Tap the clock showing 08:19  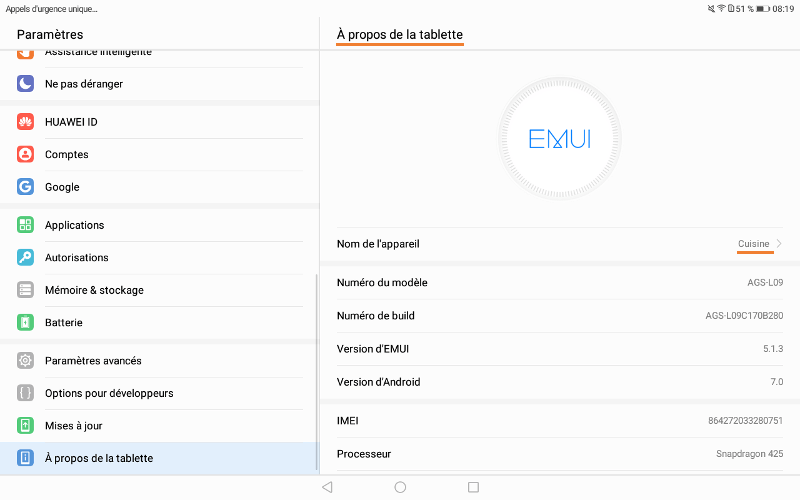(783, 9)
